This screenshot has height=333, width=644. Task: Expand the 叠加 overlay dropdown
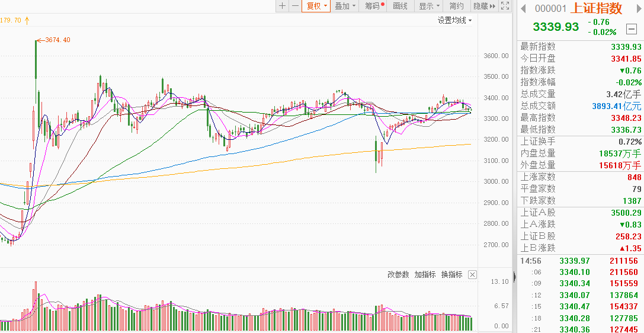click(x=345, y=6)
